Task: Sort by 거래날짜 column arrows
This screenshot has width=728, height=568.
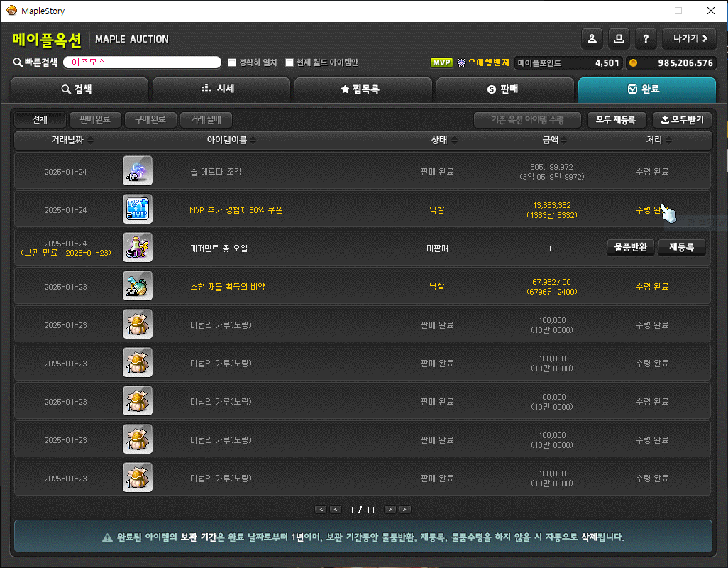Action: click(91, 141)
